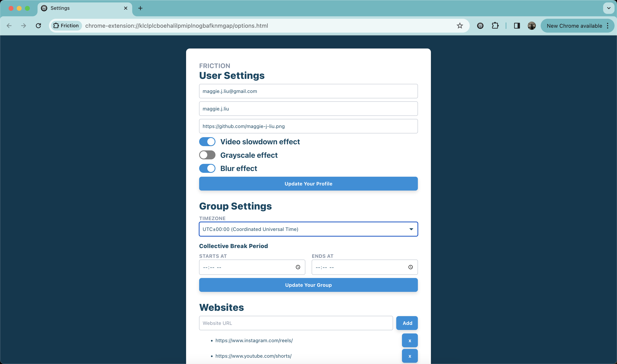The height and width of the screenshot is (364, 617).
Task: Click the Chrome profile avatar
Action: 532,26
